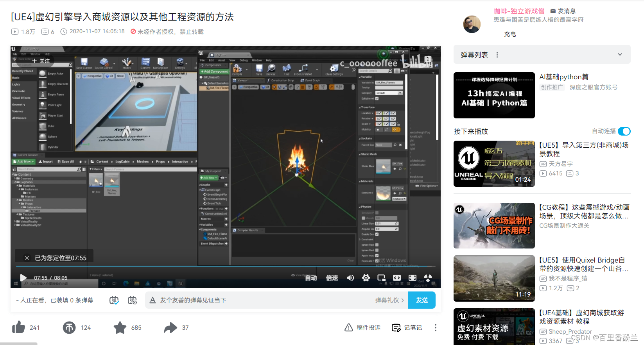The height and width of the screenshot is (345, 644).
Task: Open more options beside 记笔记
Action: coord(435,327)
